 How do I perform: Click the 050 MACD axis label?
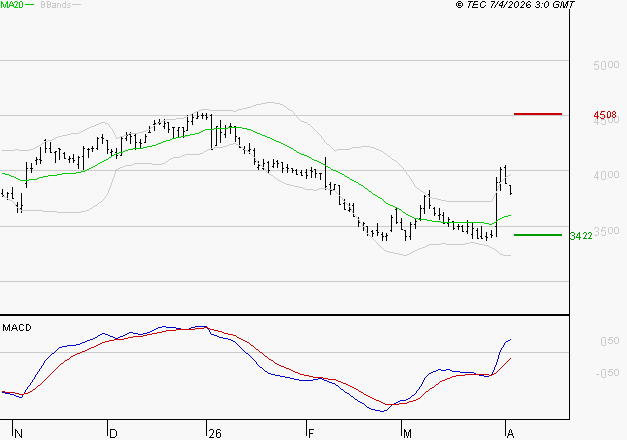point(609,341)
